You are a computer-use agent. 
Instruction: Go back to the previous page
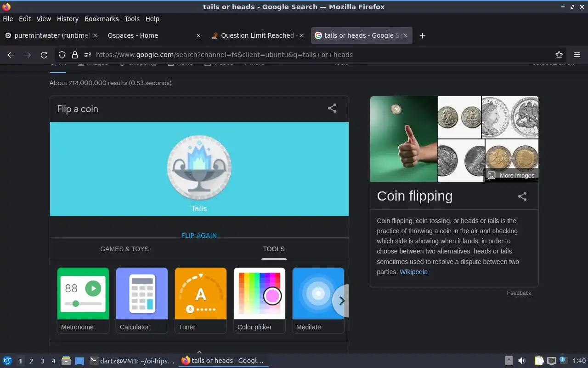(11, 55)
